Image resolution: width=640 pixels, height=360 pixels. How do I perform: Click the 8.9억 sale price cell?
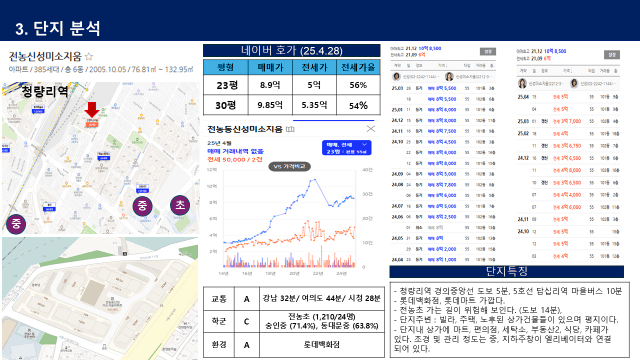270,85
